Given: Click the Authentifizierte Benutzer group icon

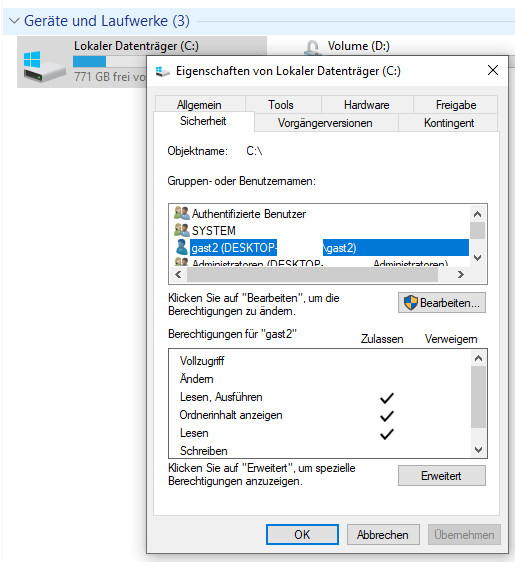Looking at the screenshot, I should pyautogui.click(x=181, y=213).
